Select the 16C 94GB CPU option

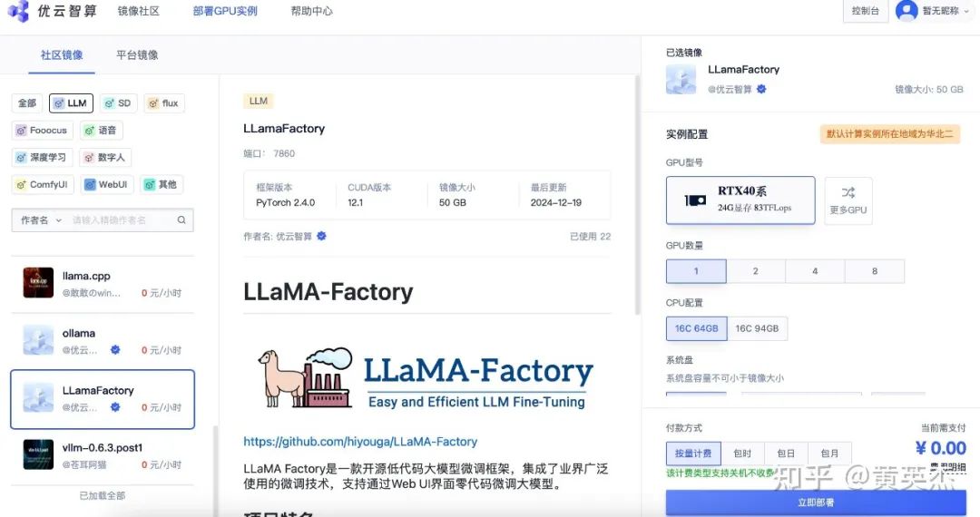click(x=757, y=328)
